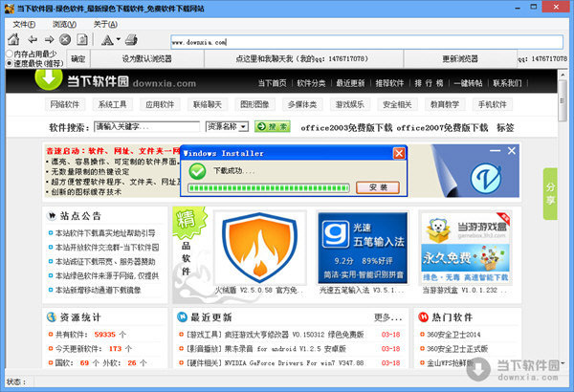Open the 光速五笔输入法 thumbnail

363,248
